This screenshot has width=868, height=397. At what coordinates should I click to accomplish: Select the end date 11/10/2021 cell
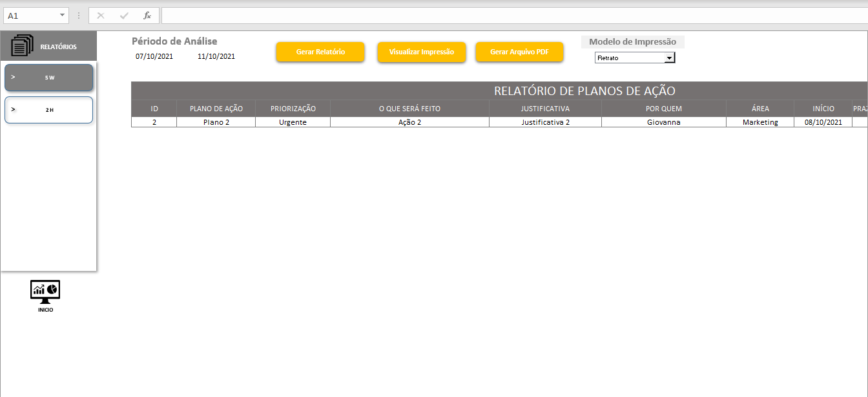[216, 57]
